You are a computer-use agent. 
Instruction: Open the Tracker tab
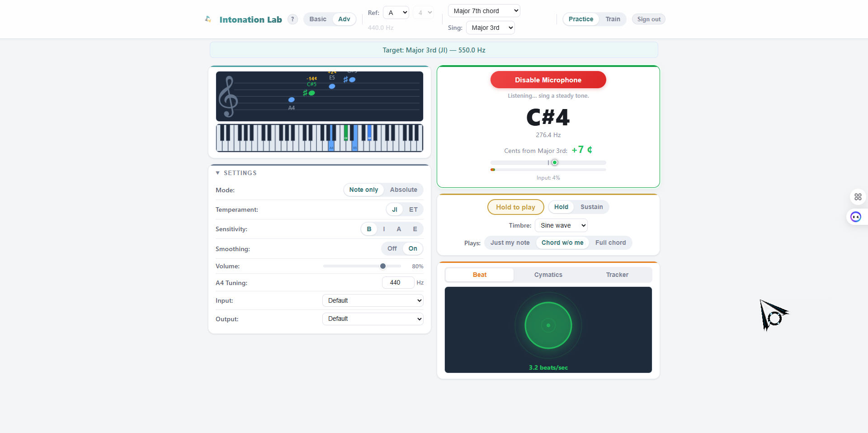click(x=617, y=275)
